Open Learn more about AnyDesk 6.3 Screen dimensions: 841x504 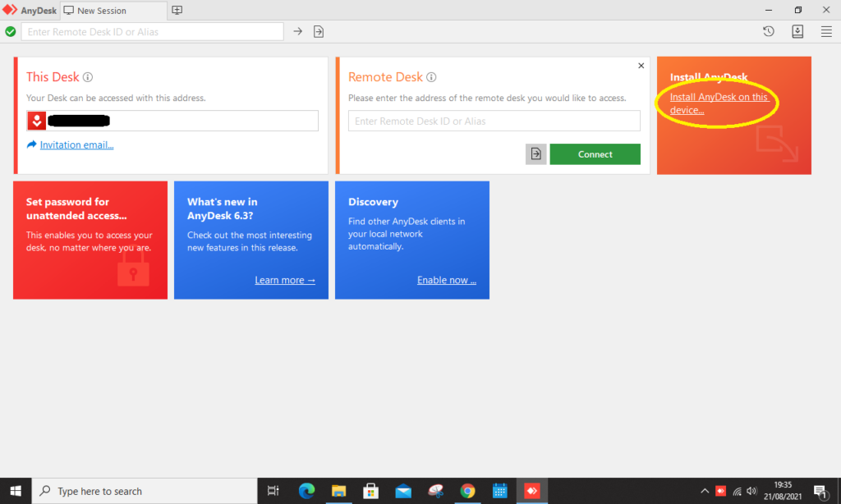285,280
